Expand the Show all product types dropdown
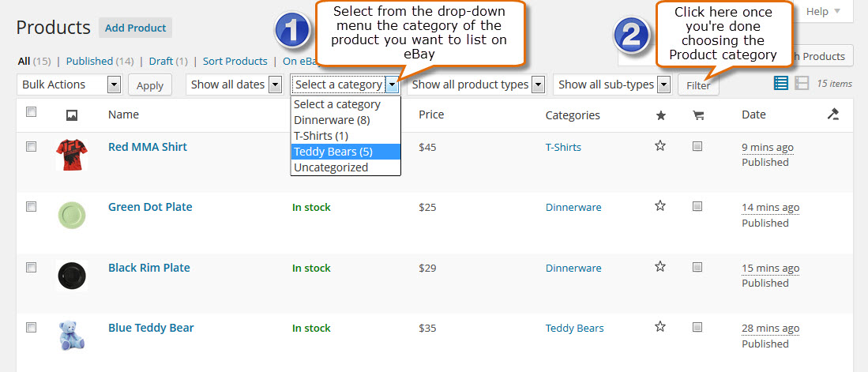The image size is (868, 372). coord(476,85)
